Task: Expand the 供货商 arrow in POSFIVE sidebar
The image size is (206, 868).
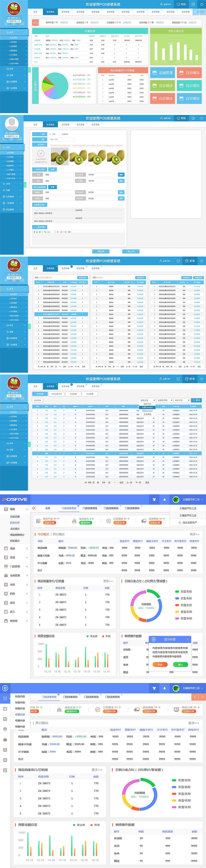Action: [x=27, y=621]
